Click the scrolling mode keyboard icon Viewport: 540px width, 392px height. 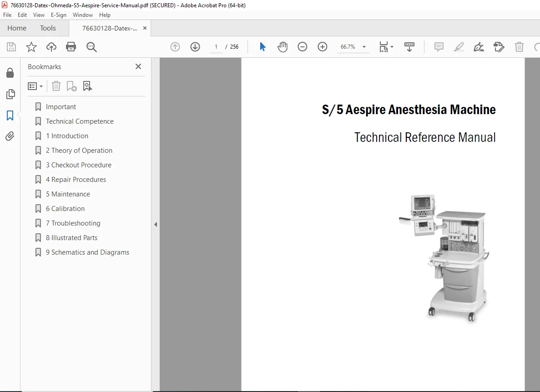click(x=409, y=47)
